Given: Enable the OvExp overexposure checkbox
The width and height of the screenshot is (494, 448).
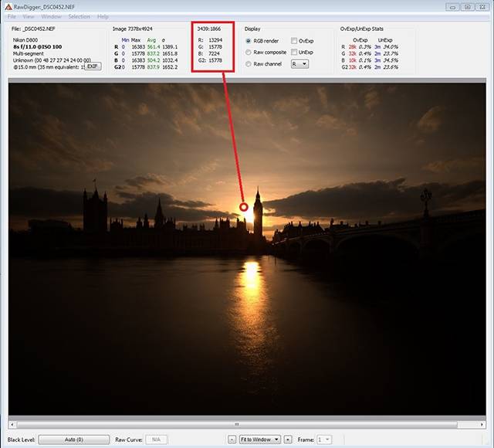Looking at the screenshot, I should 295,41.
